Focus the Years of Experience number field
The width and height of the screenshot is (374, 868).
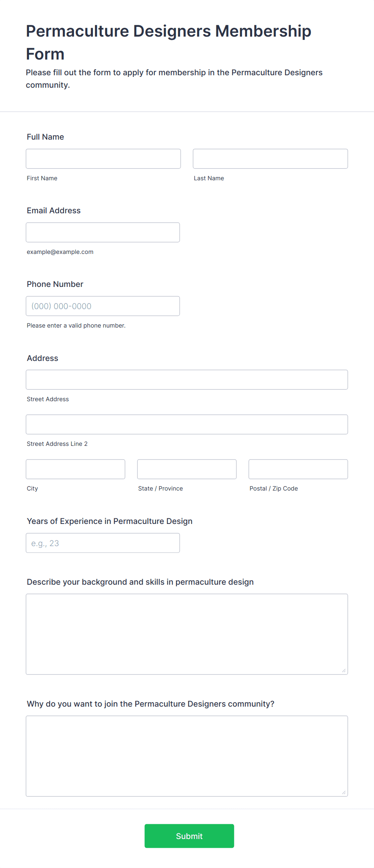click(103, 543)
